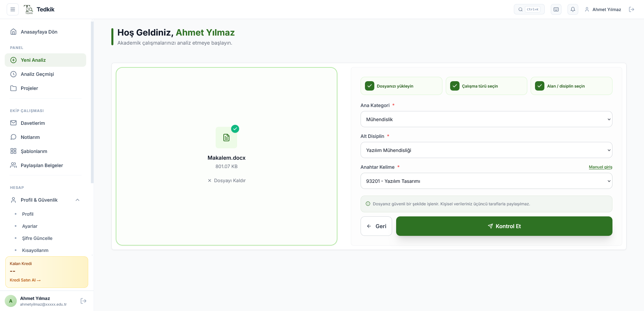Open the Ana Kategori dropdown
Screen dimensions: 644x311
tap(486, 119)
